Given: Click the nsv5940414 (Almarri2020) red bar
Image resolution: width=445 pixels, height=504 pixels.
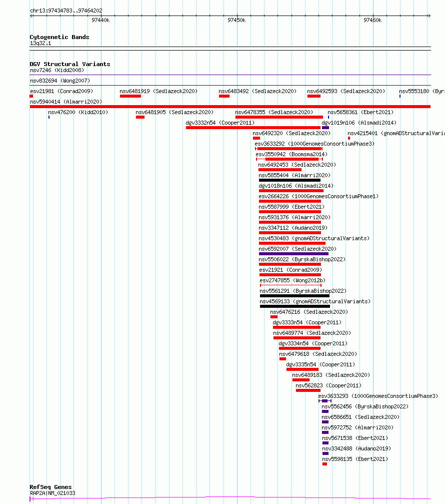Looking at the screenshot, I should (x=230, y=107).
